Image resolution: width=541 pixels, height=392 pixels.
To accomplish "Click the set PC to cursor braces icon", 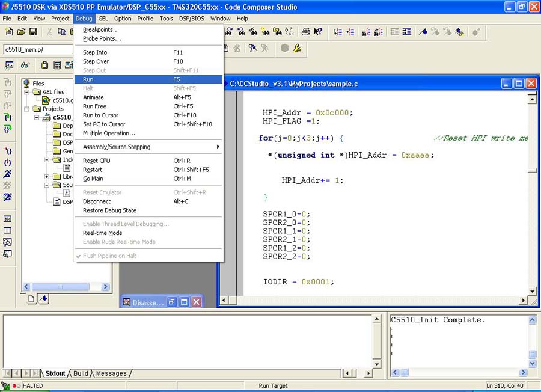I will 8,162.
